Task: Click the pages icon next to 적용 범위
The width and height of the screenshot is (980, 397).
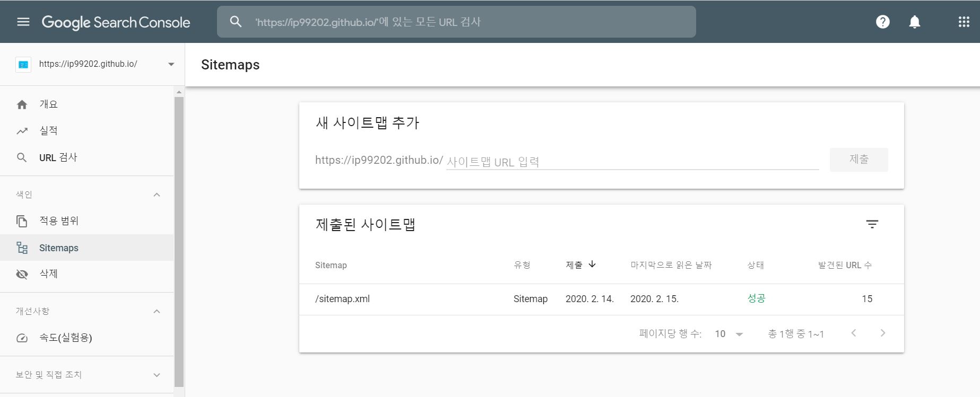Action: [22, 221]
